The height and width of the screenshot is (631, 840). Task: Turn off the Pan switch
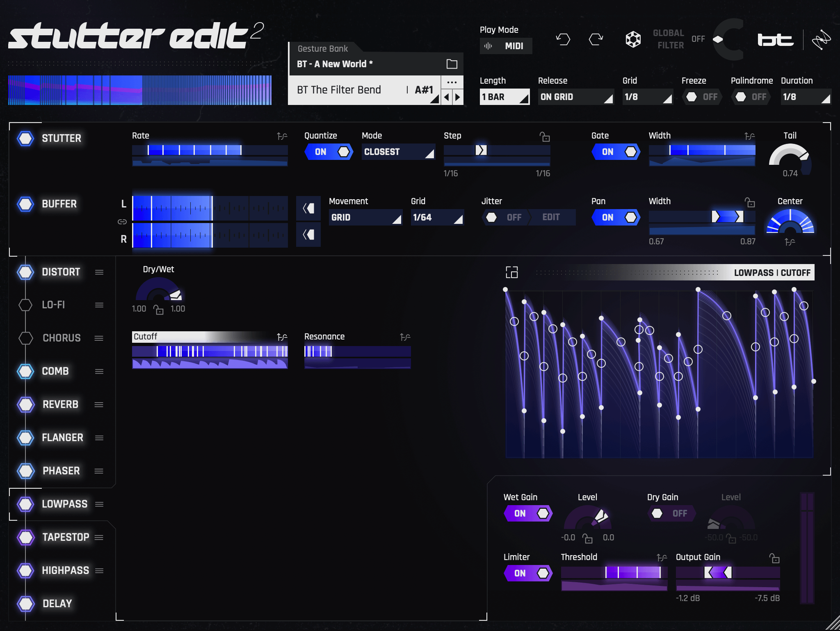click(x=616, y=217)
